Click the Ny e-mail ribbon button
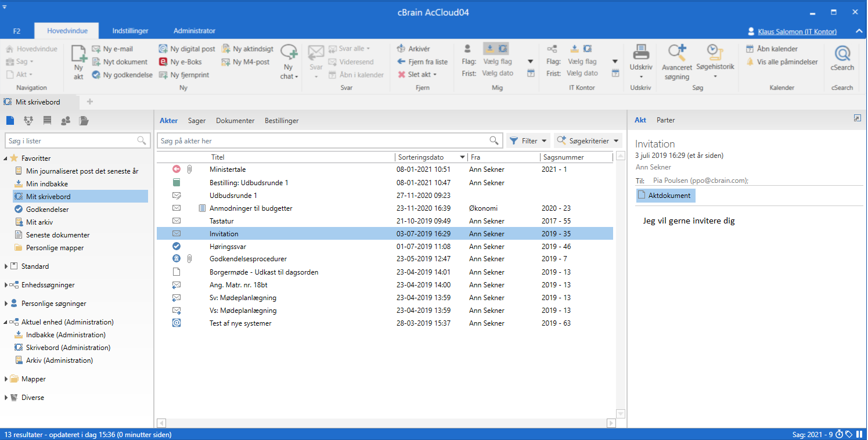The image size is (868, 440). tap(112, 49)
